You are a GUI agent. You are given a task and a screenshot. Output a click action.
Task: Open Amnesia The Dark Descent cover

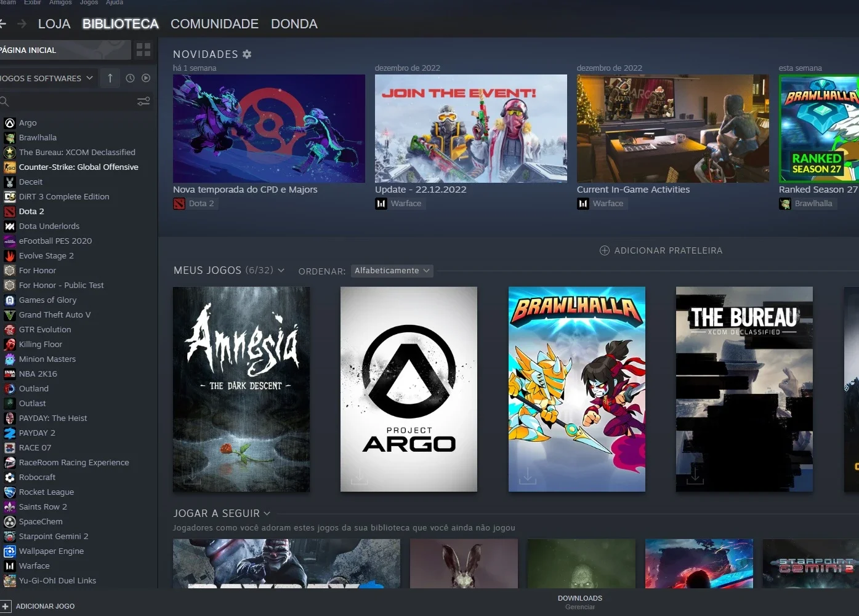click(241, 389)
